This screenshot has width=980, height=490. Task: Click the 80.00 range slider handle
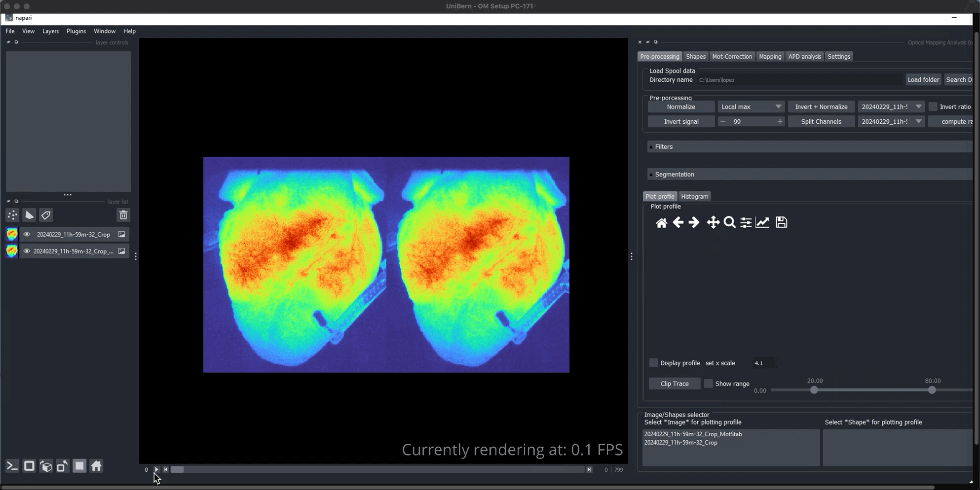(x=932, y=390)
